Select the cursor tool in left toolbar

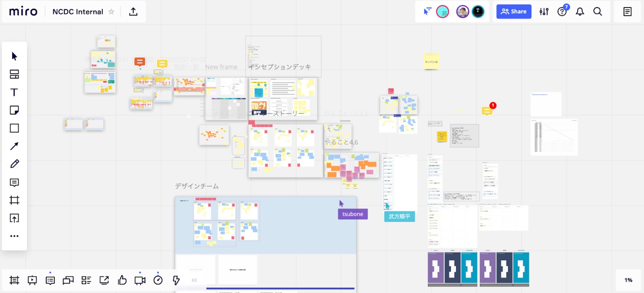tap(14, 56)
